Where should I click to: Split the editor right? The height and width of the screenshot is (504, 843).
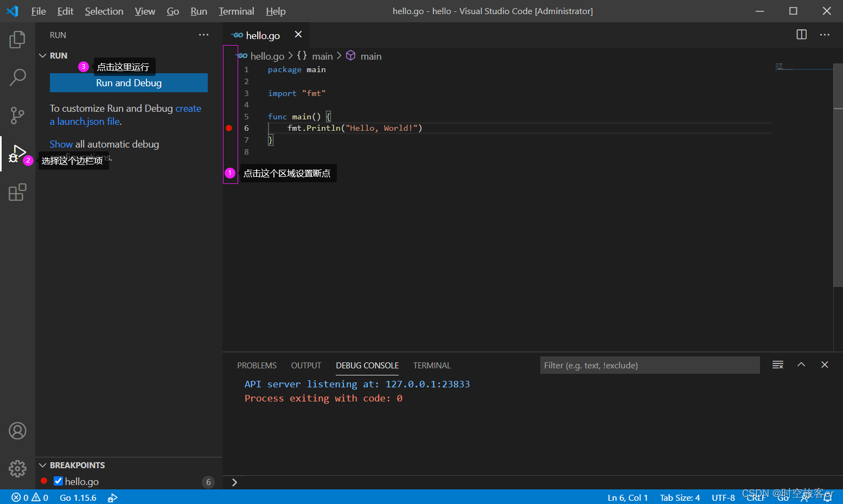[801, 35]
